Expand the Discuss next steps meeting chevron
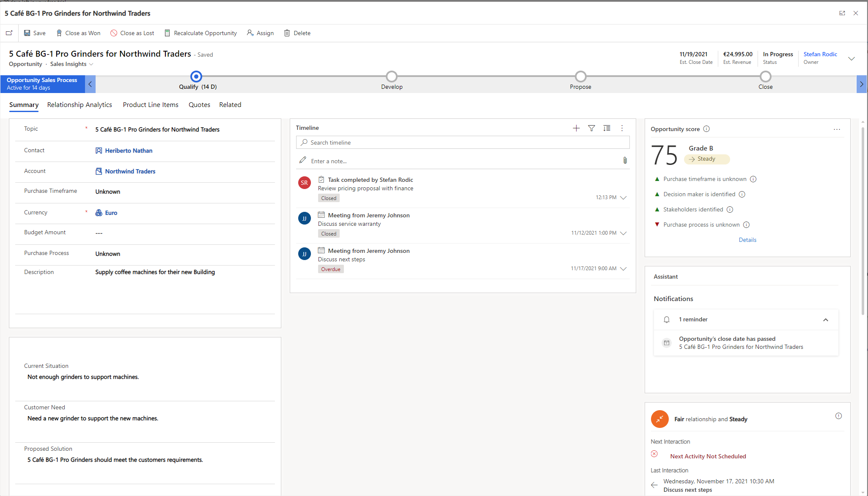The width and height of the screenshot is (868, 496). pyautogui.click(x=623, y=269)
